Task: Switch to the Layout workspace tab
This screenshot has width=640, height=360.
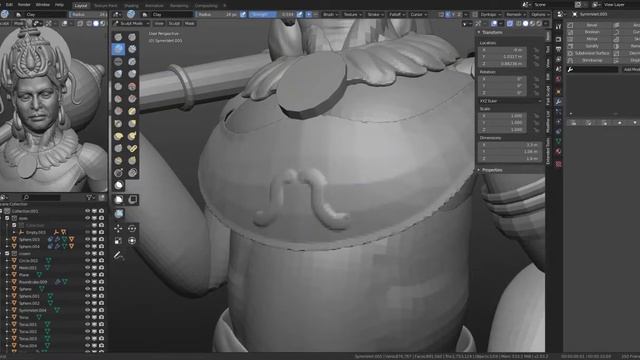Action: coord(81,6)
